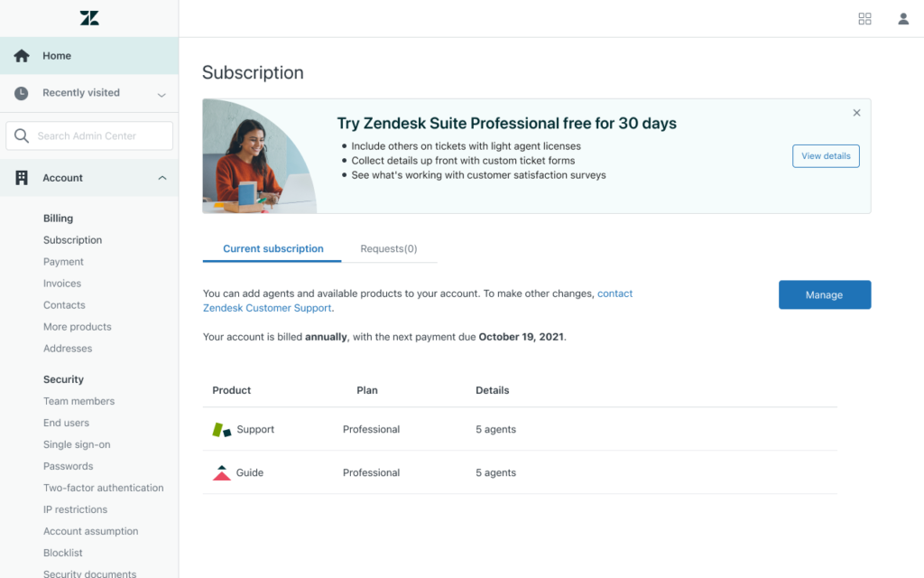The height and width of the screenshot is (578, 924).
Task: Collapse the Account section chevron
Action: [x=162, y=178]
